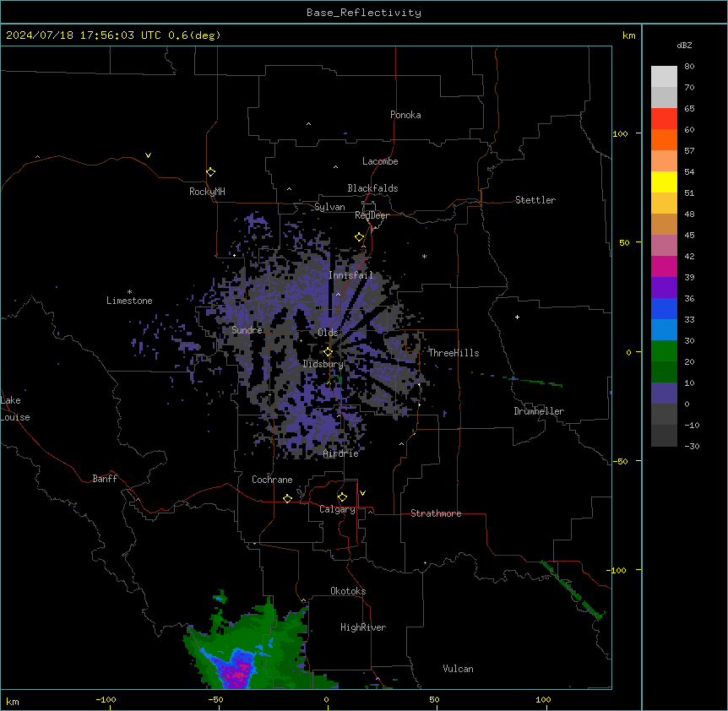Click the yellow diamond radar site near Olds
Screen dimensions: 728x711
coord(329,352)
